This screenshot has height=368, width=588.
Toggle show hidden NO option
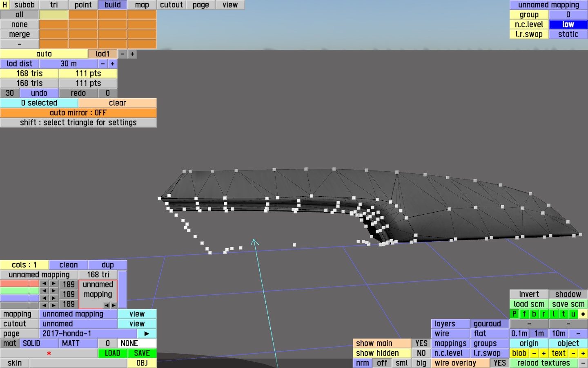pos(421,353)
